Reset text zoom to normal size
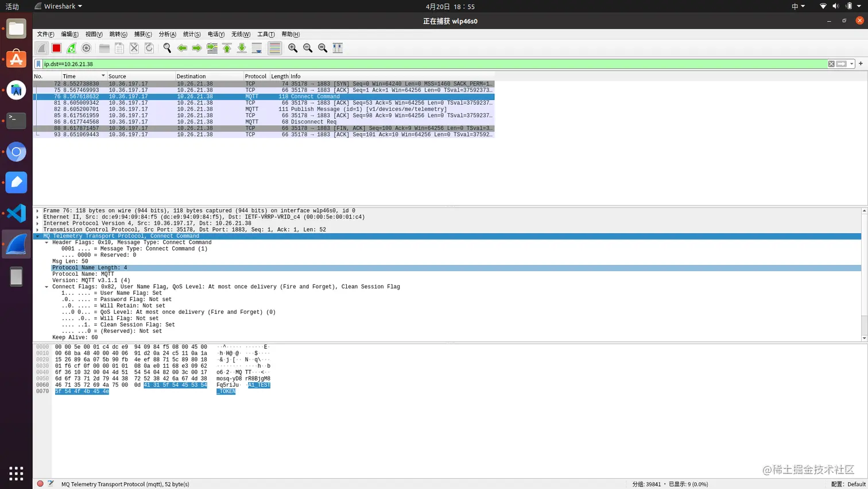This screenshot has height=489, width=868. pyautogui.click(x=323, y=48)
